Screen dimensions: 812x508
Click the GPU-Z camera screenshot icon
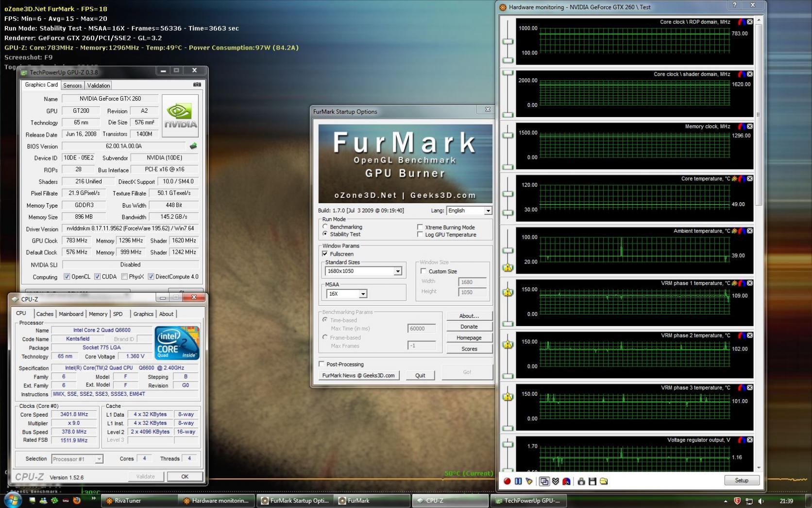[197, 85]
